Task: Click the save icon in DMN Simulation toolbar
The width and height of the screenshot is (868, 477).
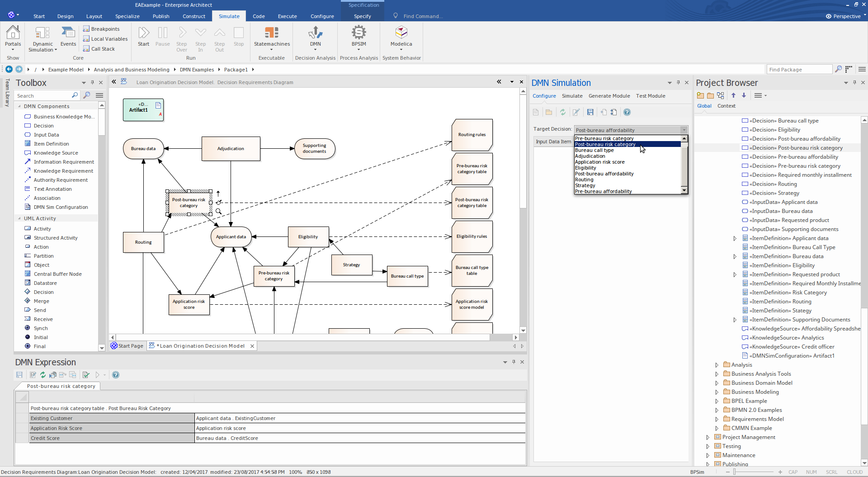Action: [x=590, y=112]
